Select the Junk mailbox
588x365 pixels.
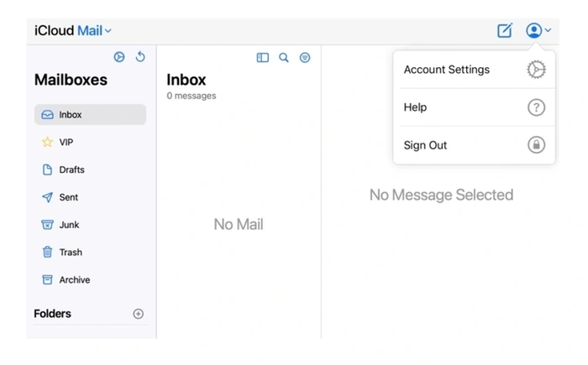pos(90,225)
